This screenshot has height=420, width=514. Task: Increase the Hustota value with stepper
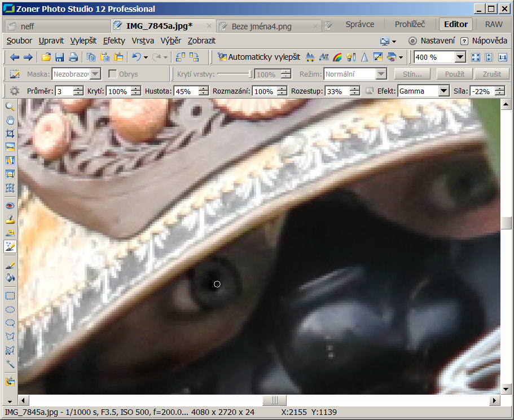coord(203,89)
